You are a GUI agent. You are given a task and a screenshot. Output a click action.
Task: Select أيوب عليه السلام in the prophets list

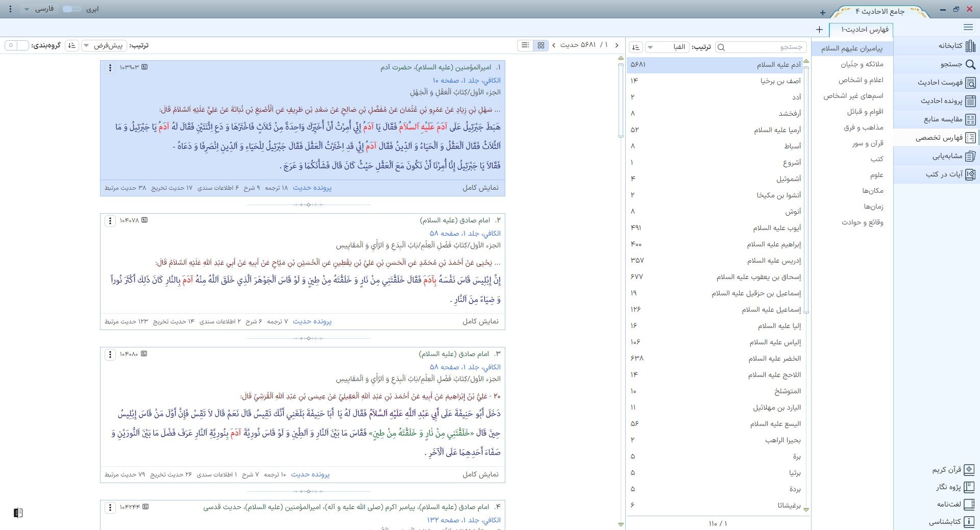(776, 228)
